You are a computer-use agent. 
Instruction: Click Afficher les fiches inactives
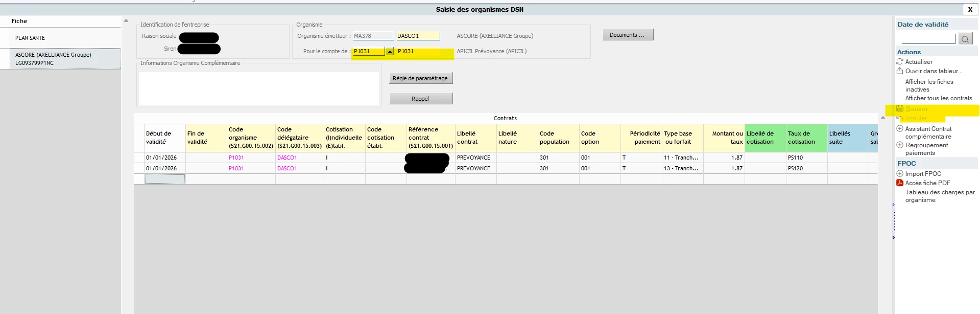pyautogui.click(x=929, y=85)
